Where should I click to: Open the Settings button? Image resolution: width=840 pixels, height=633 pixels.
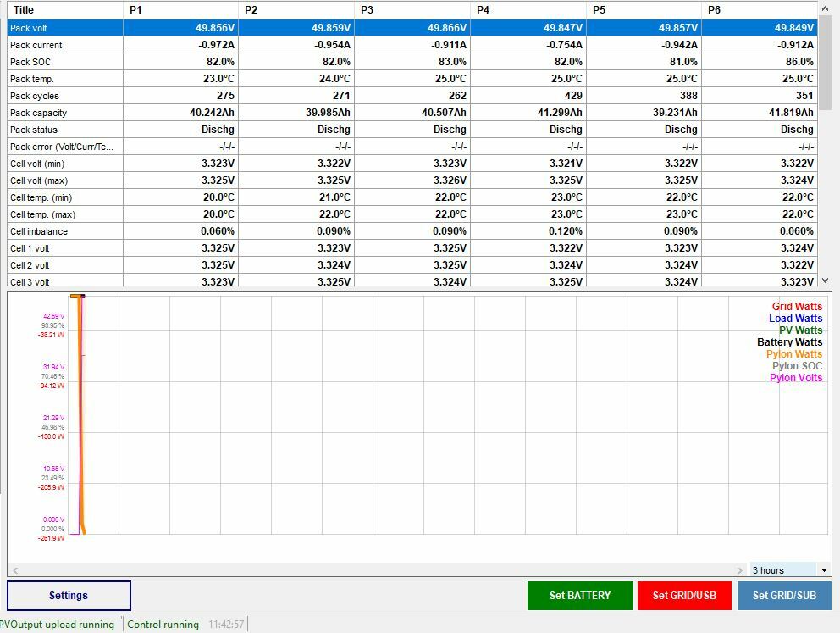69,596
